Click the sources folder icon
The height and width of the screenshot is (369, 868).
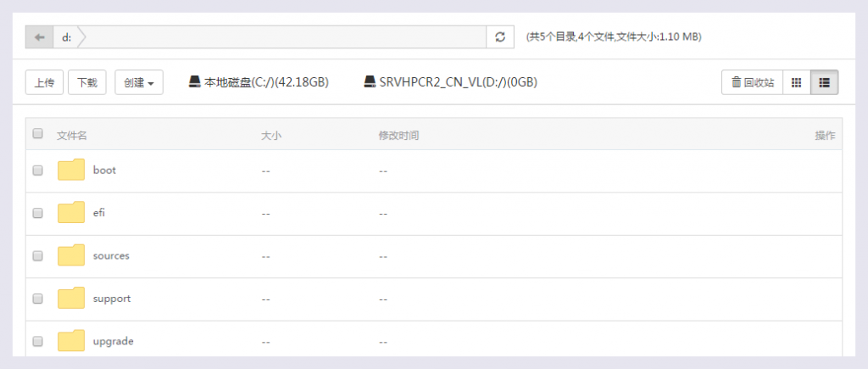(71, 254)
